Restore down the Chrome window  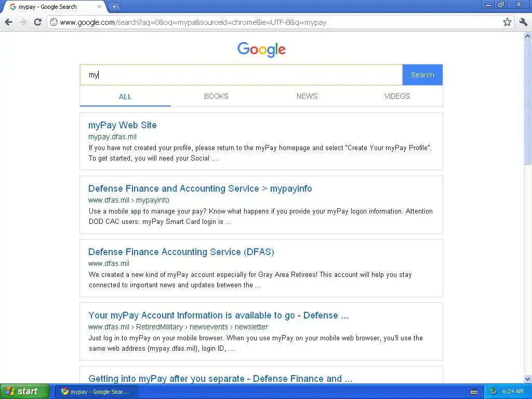click(x=501, y=5)
